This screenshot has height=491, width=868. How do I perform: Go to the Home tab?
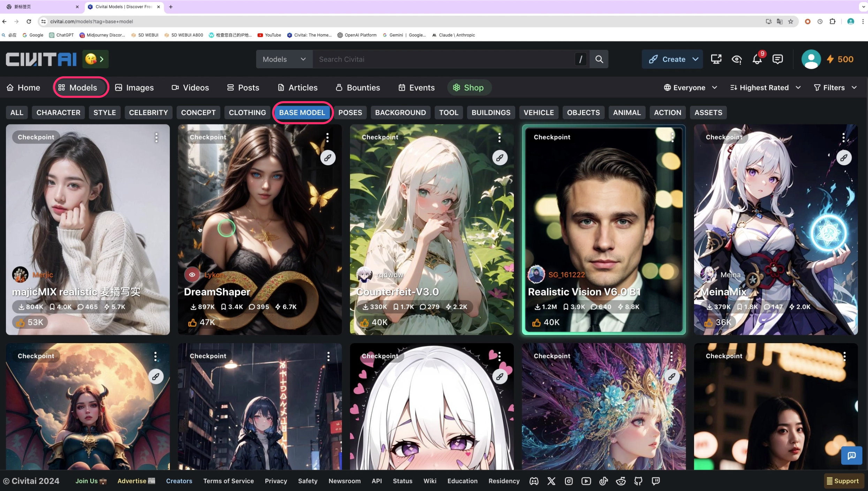coord(23,88)
